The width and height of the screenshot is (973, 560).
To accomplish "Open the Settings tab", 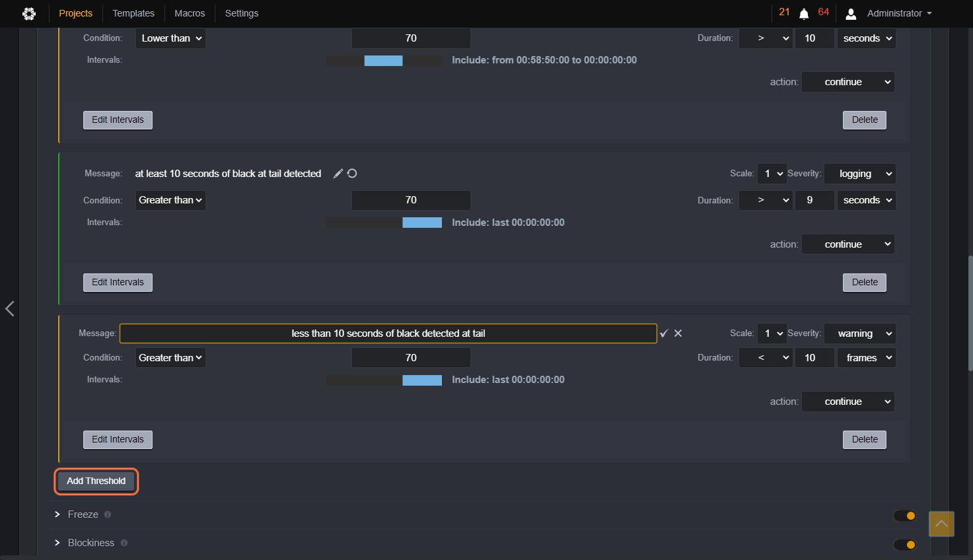I will [242, 13].
